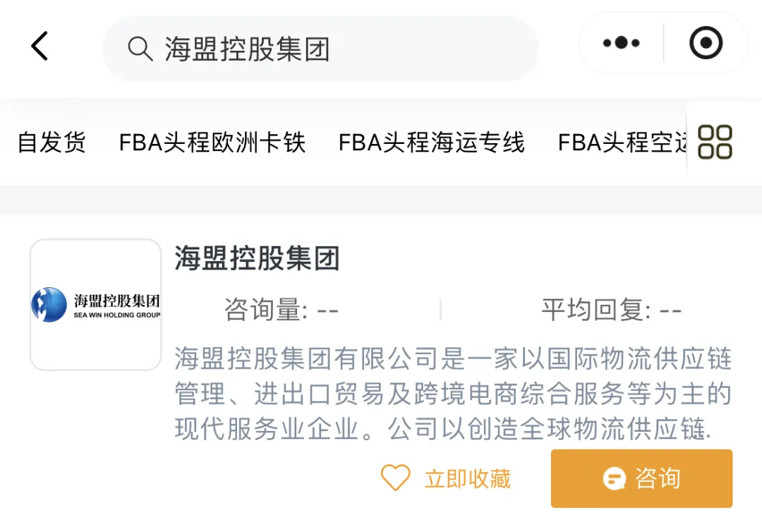The width and height of the screenshot is (762, 532).
Task: Open the company description paragraph
Action: click(x=453, y=394)
